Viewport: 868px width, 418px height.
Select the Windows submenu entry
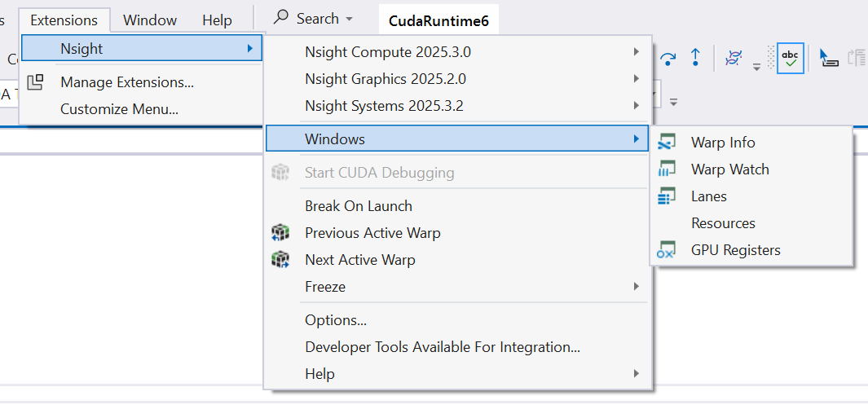(457, 139)
